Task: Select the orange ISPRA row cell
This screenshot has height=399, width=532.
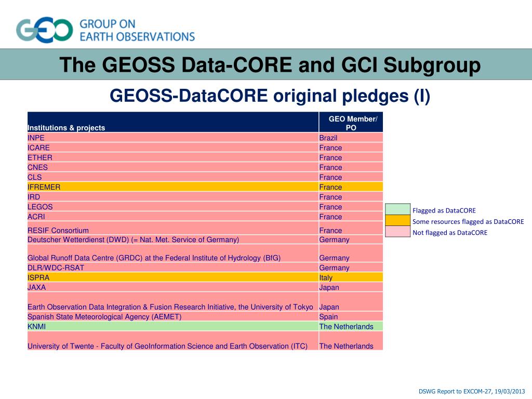Action: click(173, 277)
